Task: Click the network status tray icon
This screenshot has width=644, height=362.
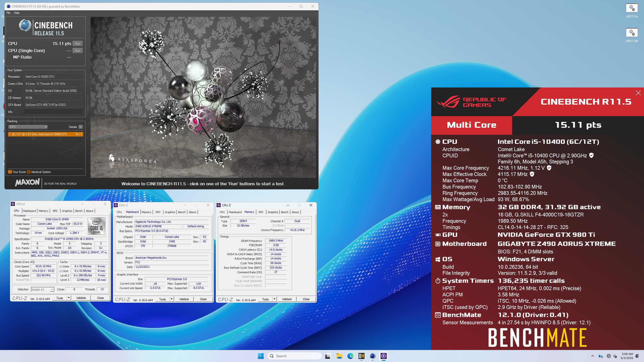Action: (x=609, y=356)
